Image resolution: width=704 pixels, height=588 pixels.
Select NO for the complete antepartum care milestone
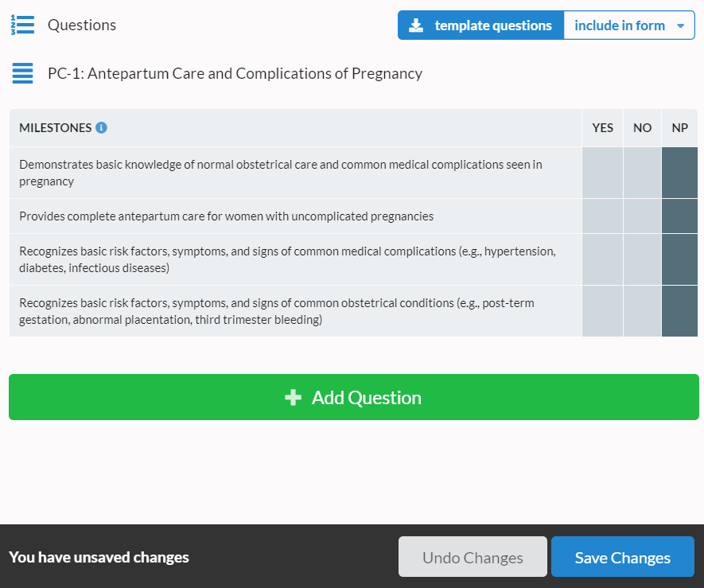tap(642, 216)
